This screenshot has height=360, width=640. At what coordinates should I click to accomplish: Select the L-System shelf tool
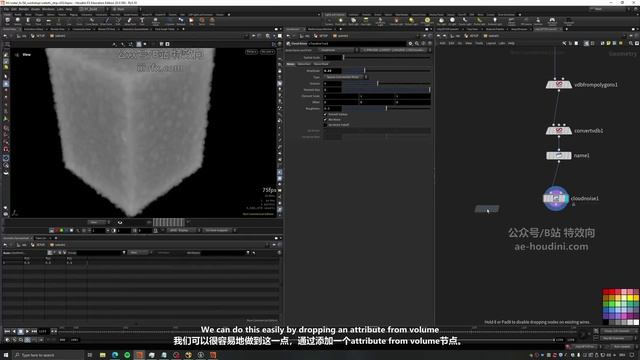[x=169, y=21]
